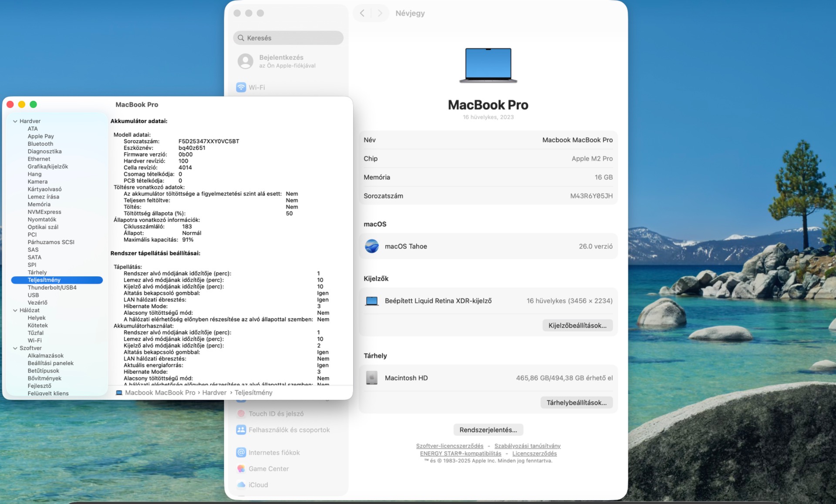Open the Szoftver-licencszerződés link
836x504 pixels.
click(450, 446)
